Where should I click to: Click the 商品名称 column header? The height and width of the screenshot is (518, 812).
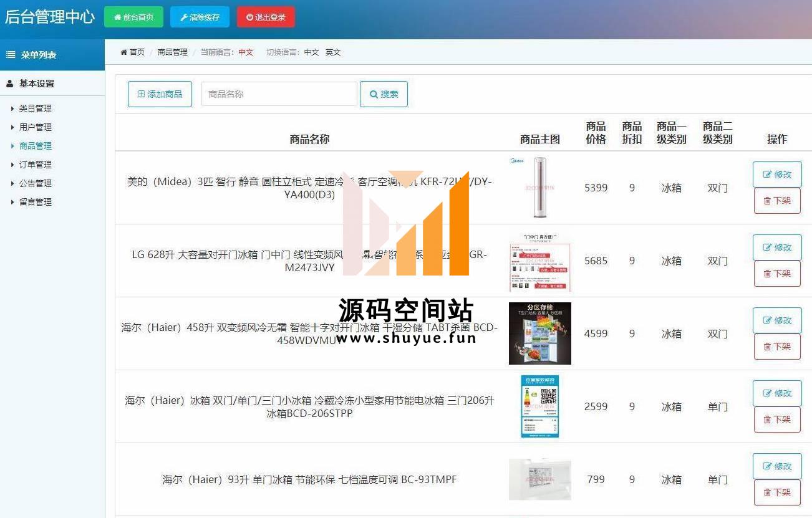point(310,139)
